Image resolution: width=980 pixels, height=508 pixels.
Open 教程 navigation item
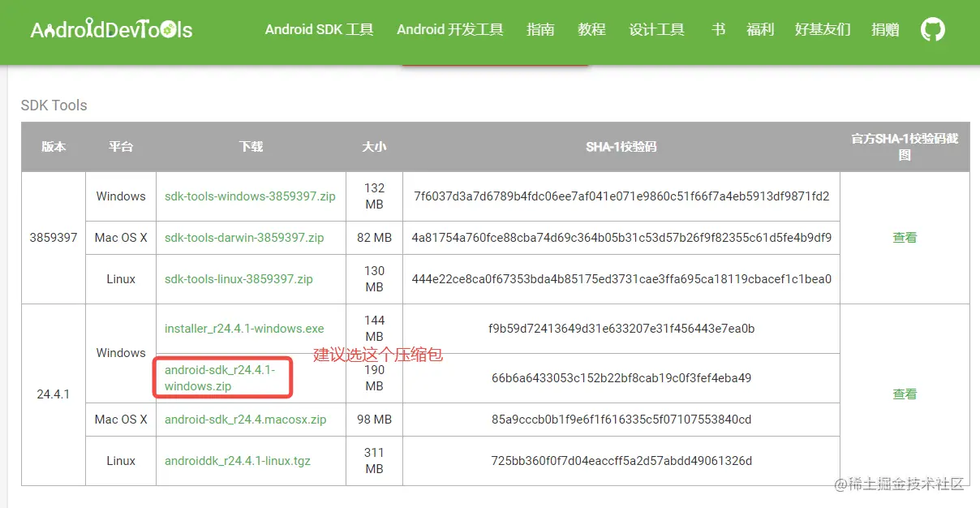[x=592, y=30]
